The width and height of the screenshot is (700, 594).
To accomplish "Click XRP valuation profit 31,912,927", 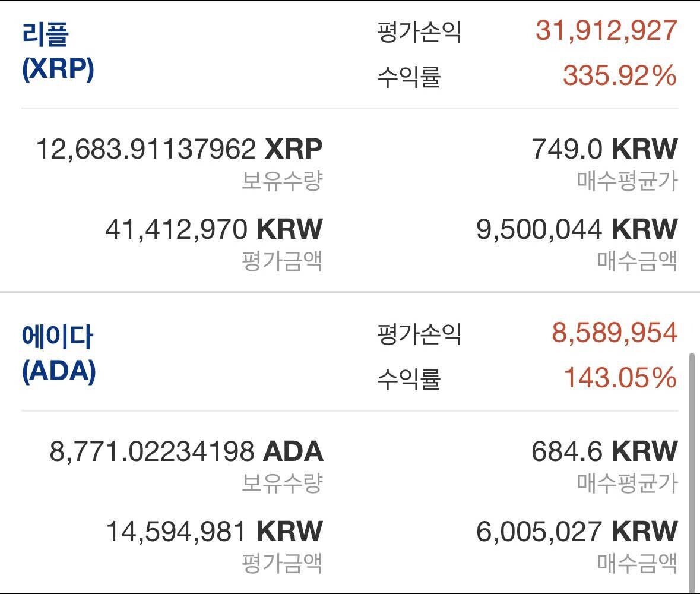I will coord(606,30).
